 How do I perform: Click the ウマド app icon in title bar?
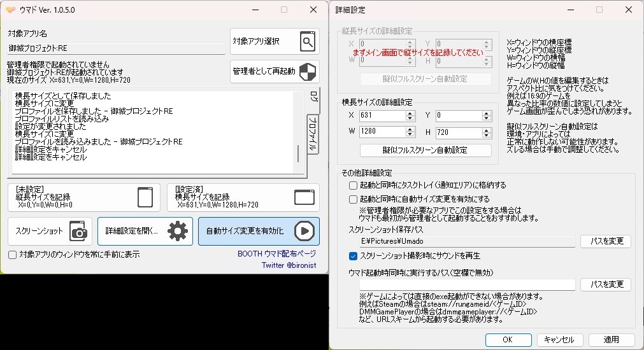[10, 10]
